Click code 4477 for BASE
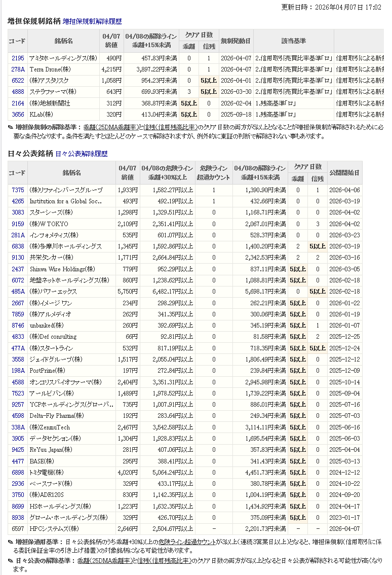This screenshot has width=392, height=575. 18,461
